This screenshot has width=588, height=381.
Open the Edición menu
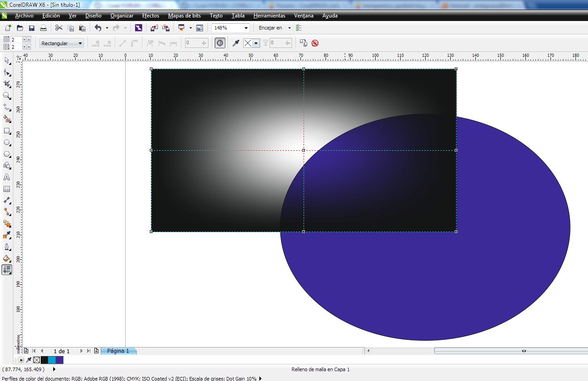(51, 16)
